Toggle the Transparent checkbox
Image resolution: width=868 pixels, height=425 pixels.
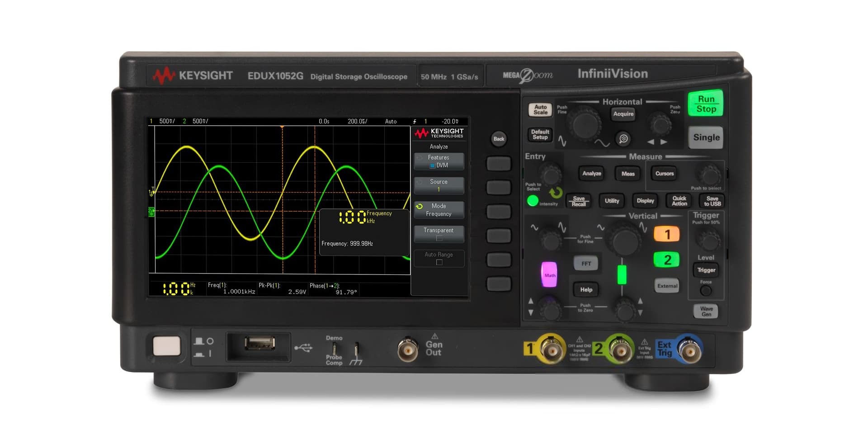[x=439, y=233]
